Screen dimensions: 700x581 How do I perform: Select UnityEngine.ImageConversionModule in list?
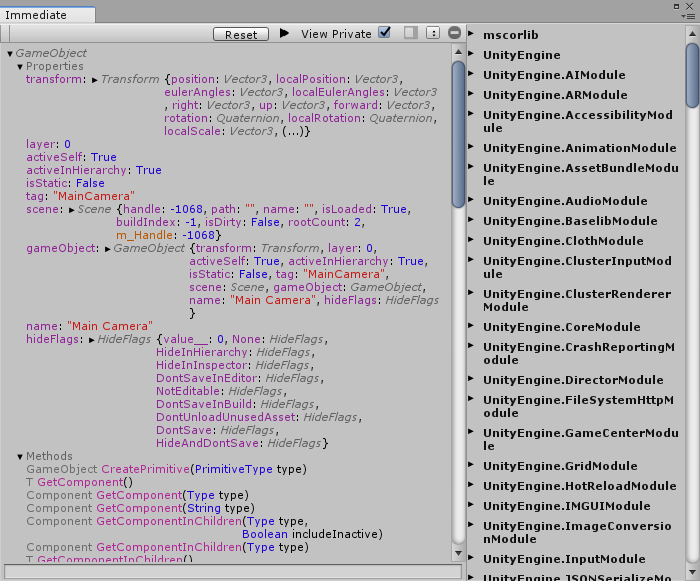pos(577,532)
